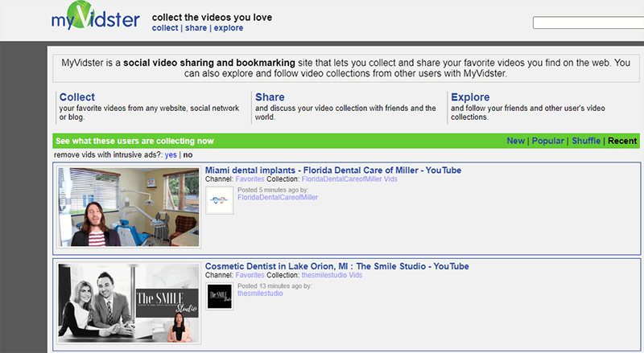
Task: Switch to the Recent listing
Action: pyautogui.click(x=622, y=141)
